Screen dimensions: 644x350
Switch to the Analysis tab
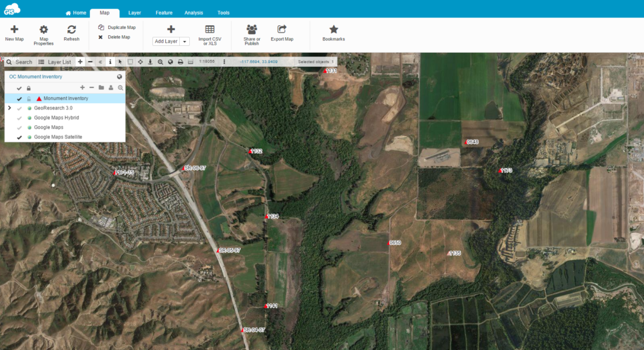pos(194,13)
